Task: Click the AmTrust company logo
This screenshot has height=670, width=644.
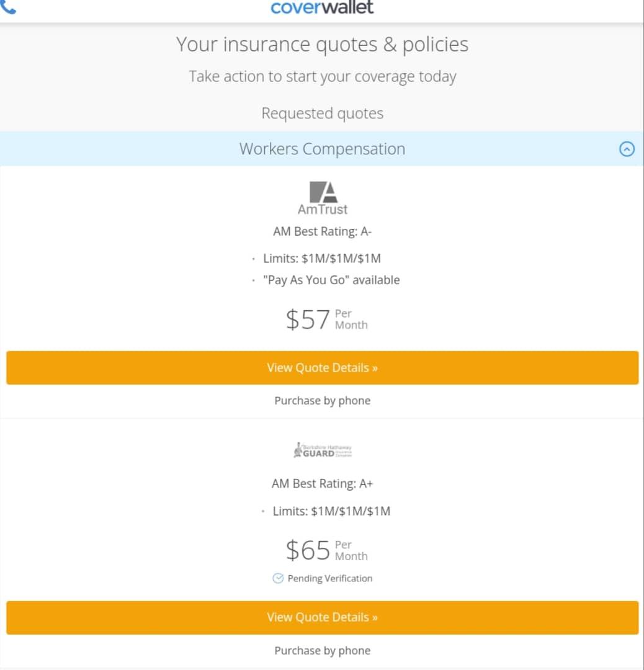Action: (x=323, y=198)
